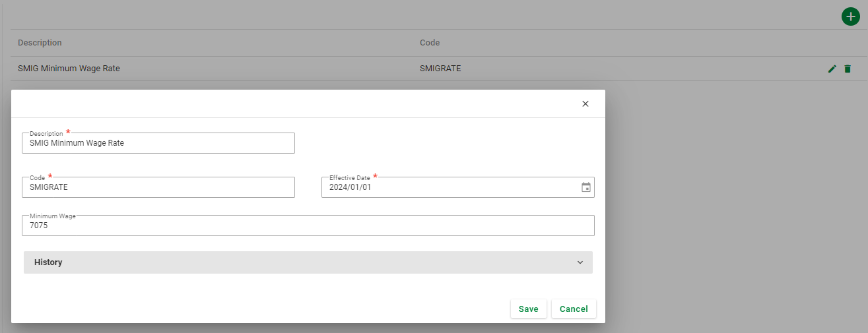Screen dimensions: 868x333
Task: Click the green plus add button
Action: [851, 16]
